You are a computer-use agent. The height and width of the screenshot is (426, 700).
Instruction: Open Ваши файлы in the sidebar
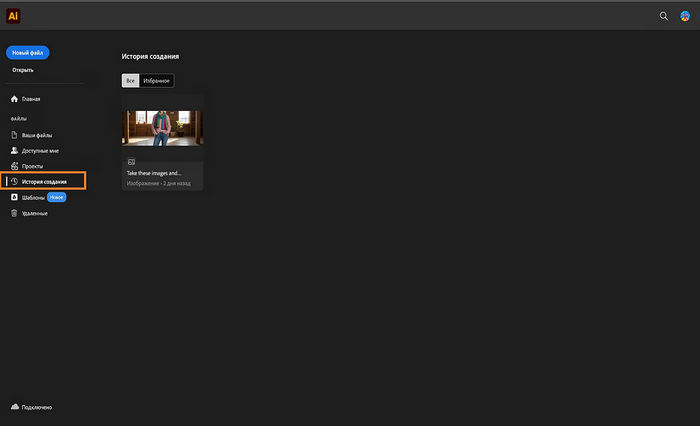37,135
